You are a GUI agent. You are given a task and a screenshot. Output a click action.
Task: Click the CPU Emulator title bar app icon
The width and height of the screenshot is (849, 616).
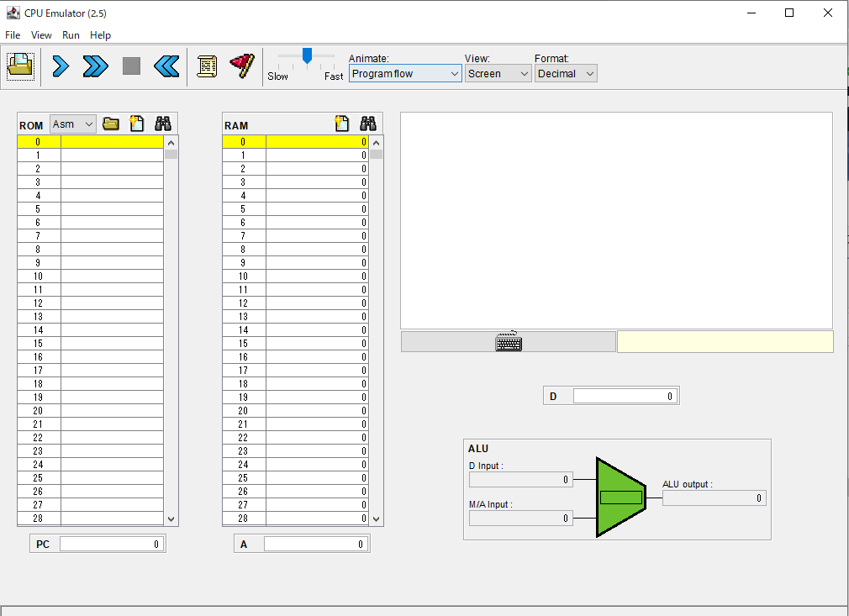(13, 13)
